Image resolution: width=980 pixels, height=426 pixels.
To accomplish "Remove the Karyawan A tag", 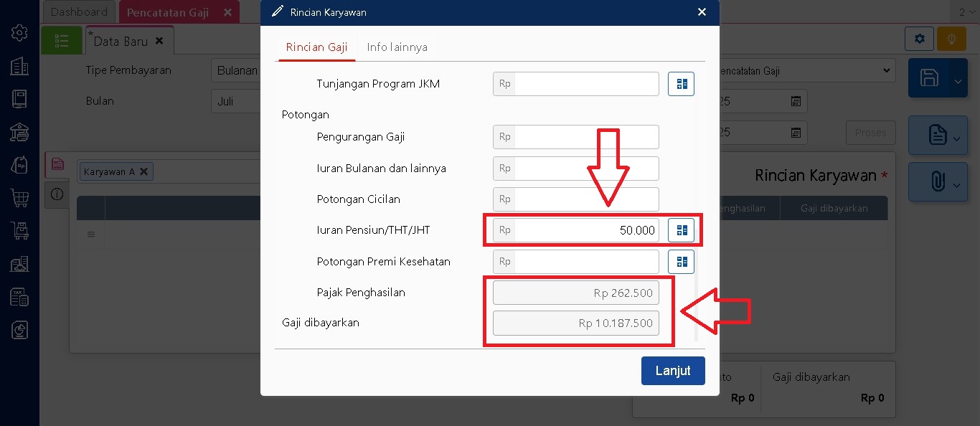I will [x=143, y=171].
